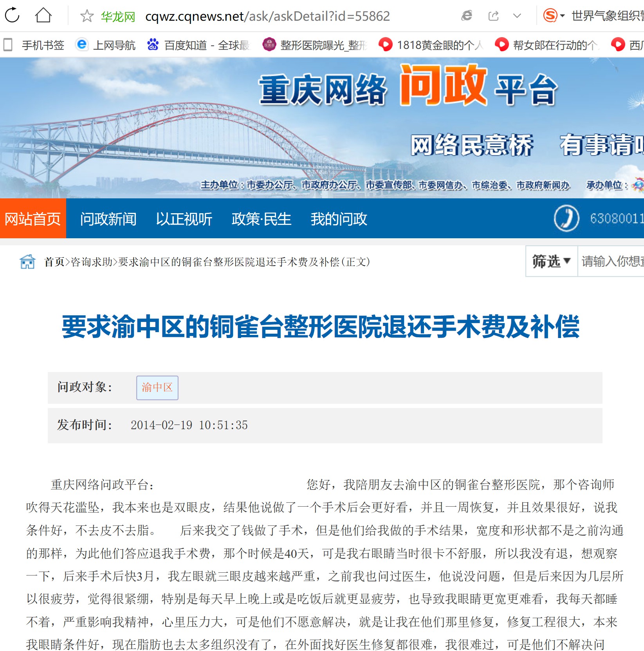Go to 首页 in breadcrumb
644x651 pixels.
54,262
